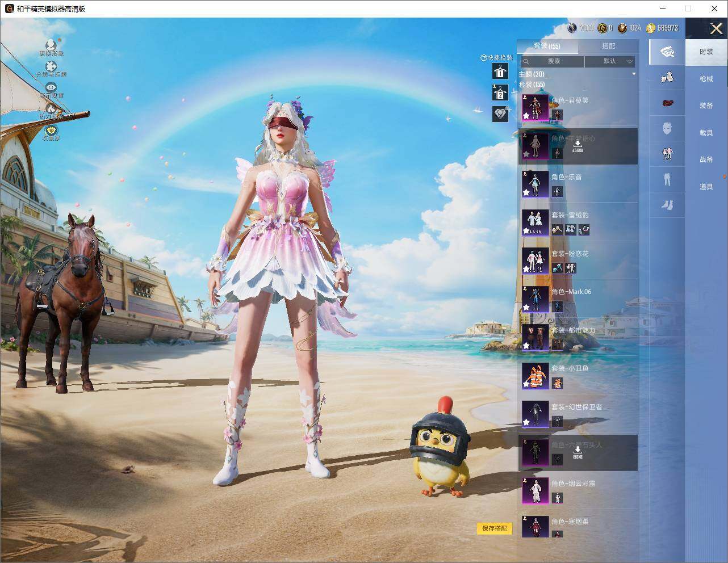The height and width of the screenshot is (563, 728).
Task: Click the 分解与拆解 puzzle icon
Action: (x=51, y=66)
